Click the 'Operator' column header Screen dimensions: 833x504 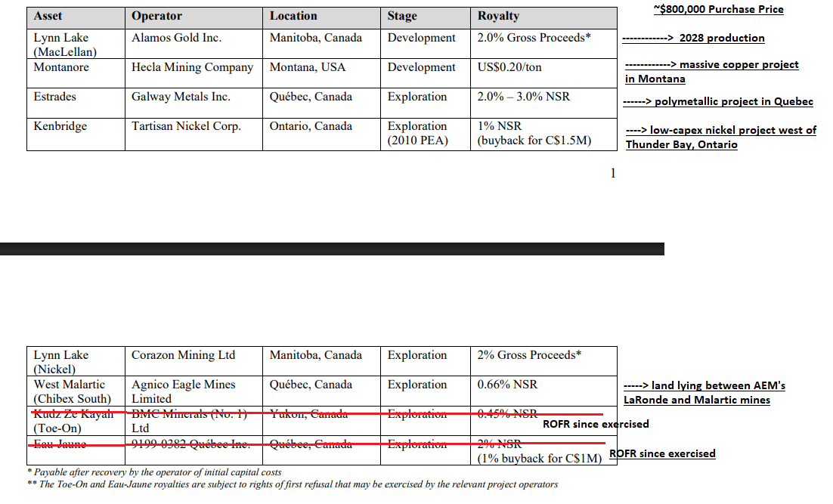coord(194,17)
